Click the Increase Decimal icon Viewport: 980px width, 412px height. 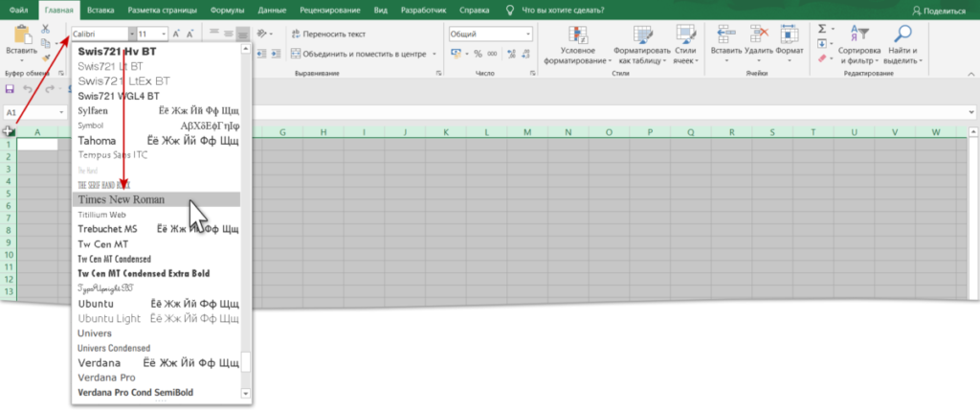[x=512, y=54]
